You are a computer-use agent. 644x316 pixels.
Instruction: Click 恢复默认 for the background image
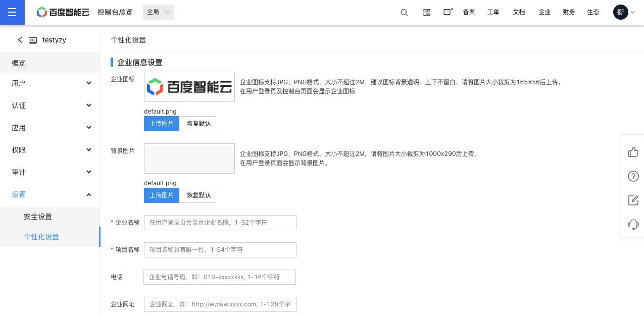[x=199, y=195]
